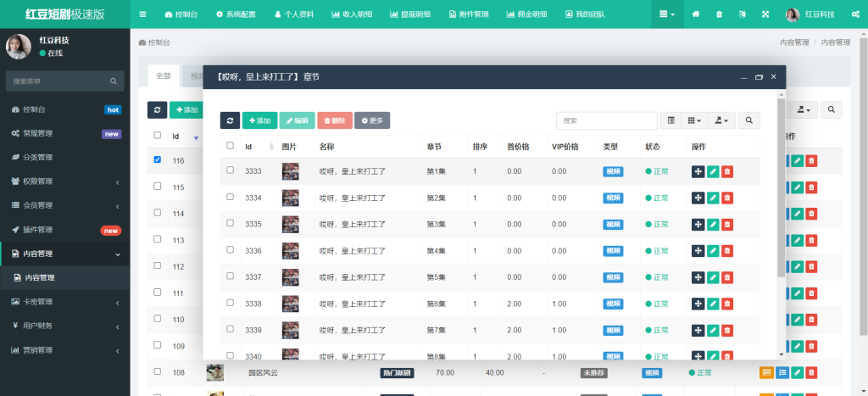Click the red trash icon for chapter 3336
Image resolution: width=868 pixels, height=396 pixels.
coord(727,251)
